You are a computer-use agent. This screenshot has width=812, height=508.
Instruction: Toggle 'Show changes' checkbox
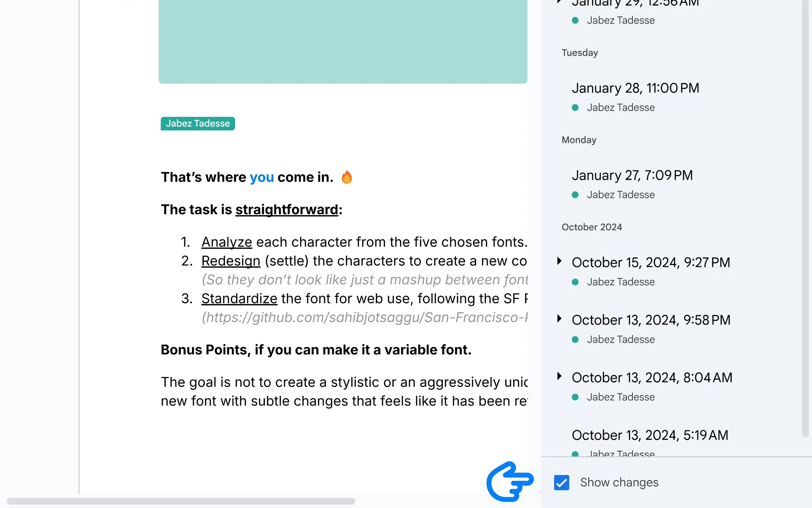pos(561,482)
